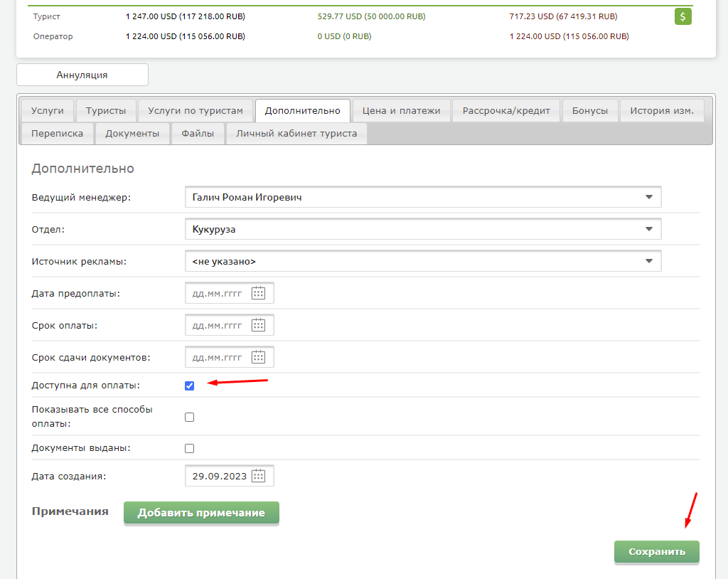Open the Источник рекламы dropdown

(x=423, y=261)
